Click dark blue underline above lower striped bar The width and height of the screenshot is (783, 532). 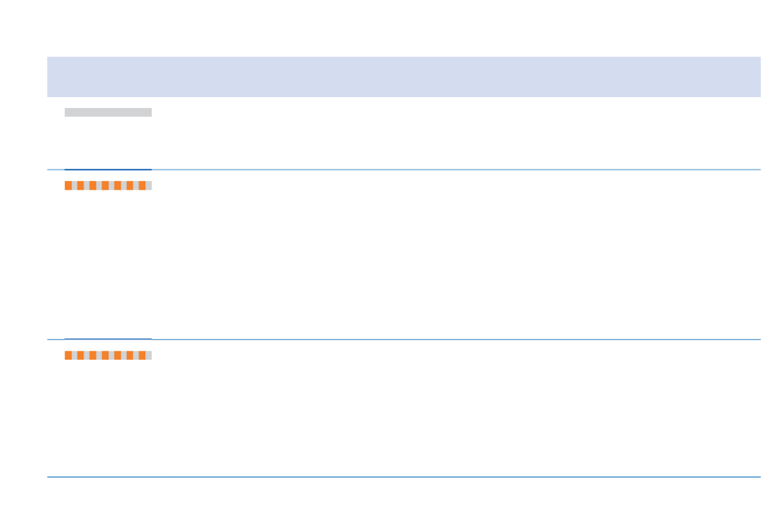coord(108,338)
